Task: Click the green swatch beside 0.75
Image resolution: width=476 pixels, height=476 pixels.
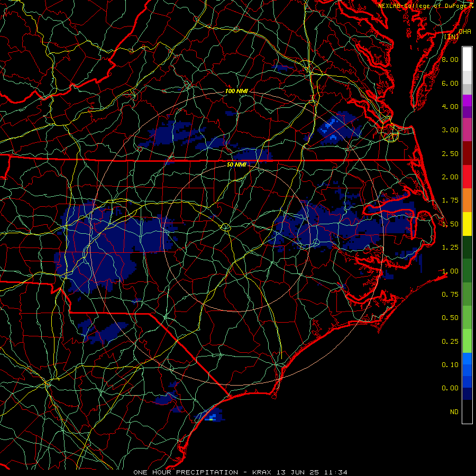Action: 467,294
